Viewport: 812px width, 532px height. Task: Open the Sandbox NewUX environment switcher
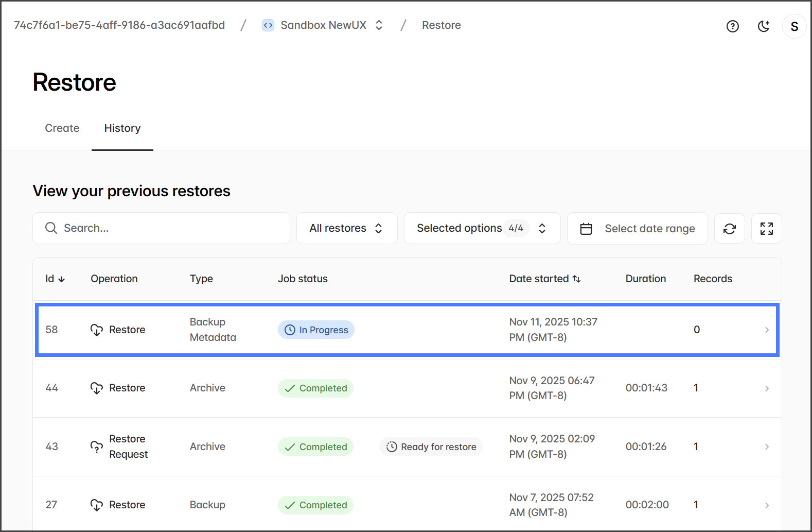tap(379, 25)
